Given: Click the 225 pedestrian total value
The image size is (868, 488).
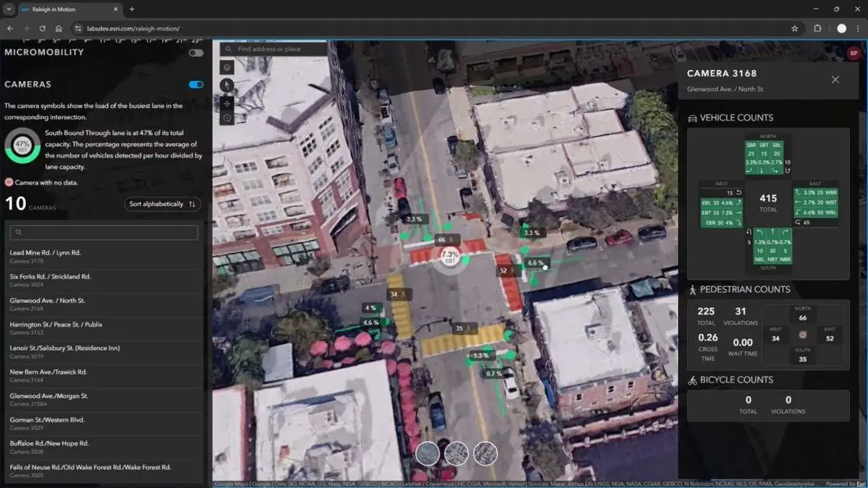Looking at the screenshot, I should point(706,312).
